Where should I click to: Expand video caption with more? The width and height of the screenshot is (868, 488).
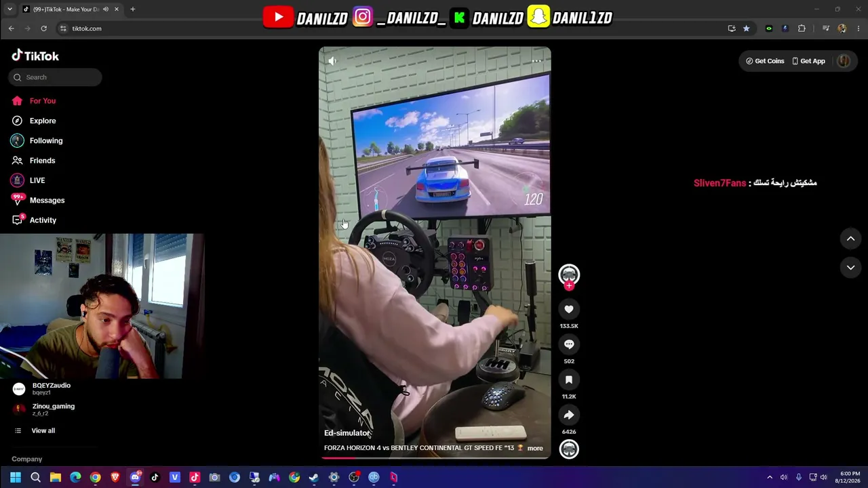(535, 448)
